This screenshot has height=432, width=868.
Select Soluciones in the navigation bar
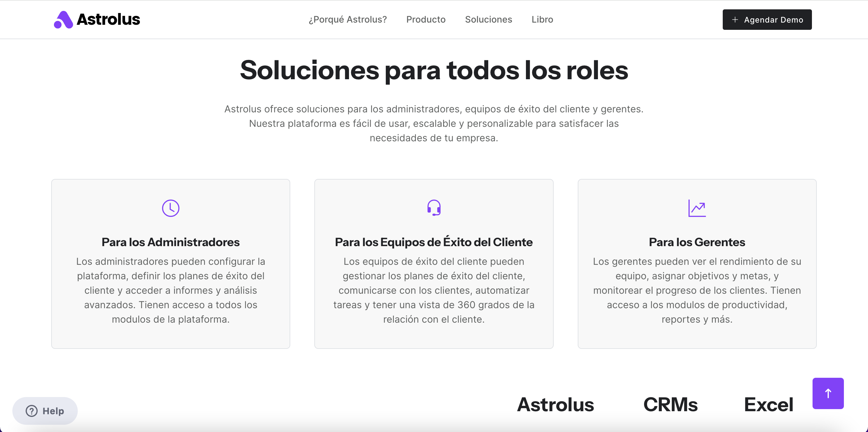489,20
